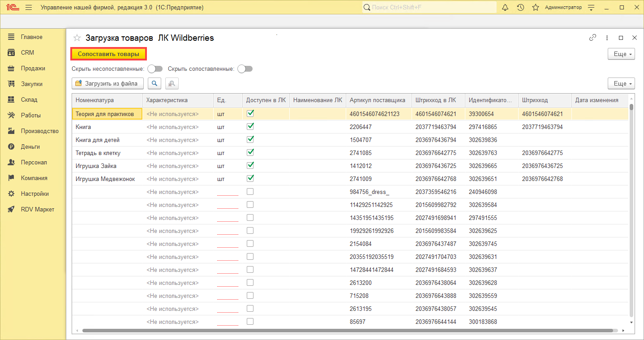Click the scroll-down arrow of the table

click(631, 322)
